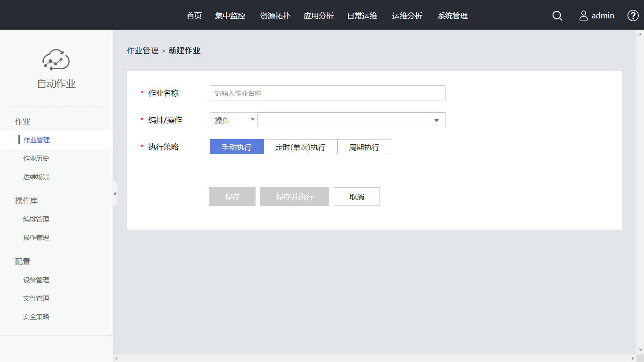Click the 作业管理 breadcrumb link
Image resolution: width=644 pixels, height=362 pixels.
[142, 51]
